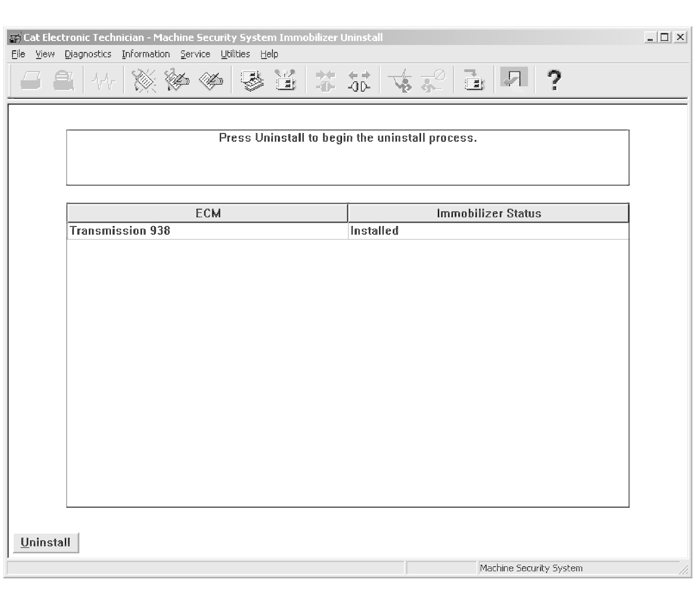Open Help via question mark icon

[554, 80]
